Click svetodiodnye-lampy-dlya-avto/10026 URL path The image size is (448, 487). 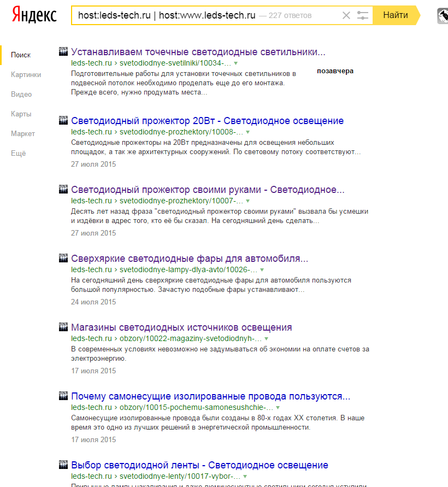pos(188,270)
